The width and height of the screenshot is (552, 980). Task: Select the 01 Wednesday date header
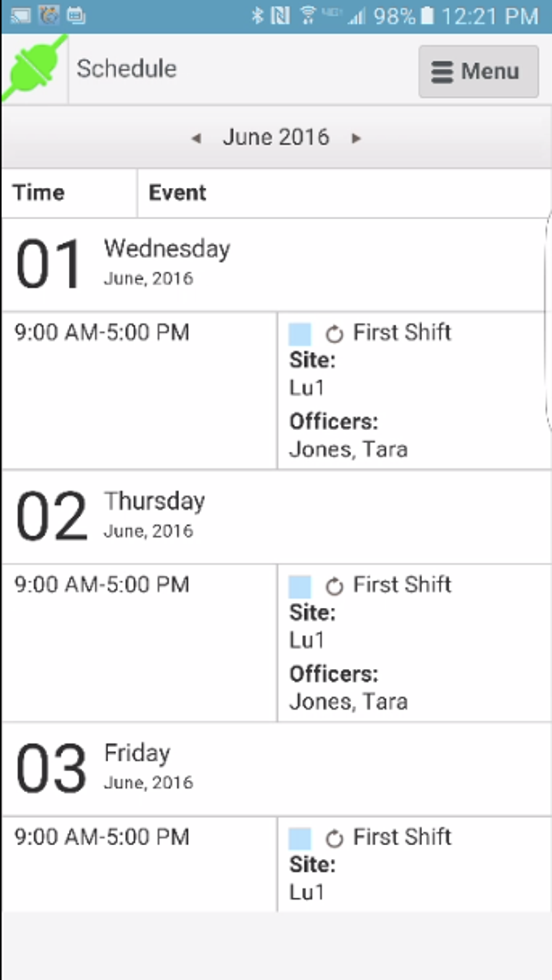(x=124, y=264)
